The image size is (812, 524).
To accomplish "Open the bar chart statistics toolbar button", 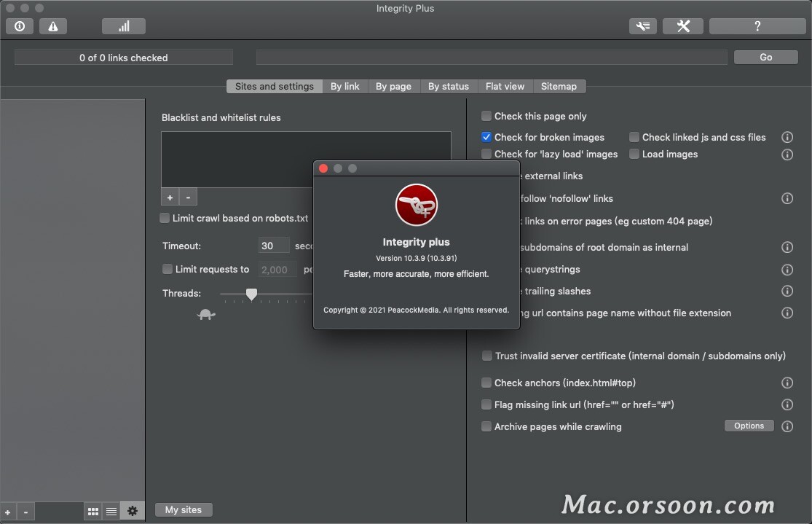I will point(124,26).
